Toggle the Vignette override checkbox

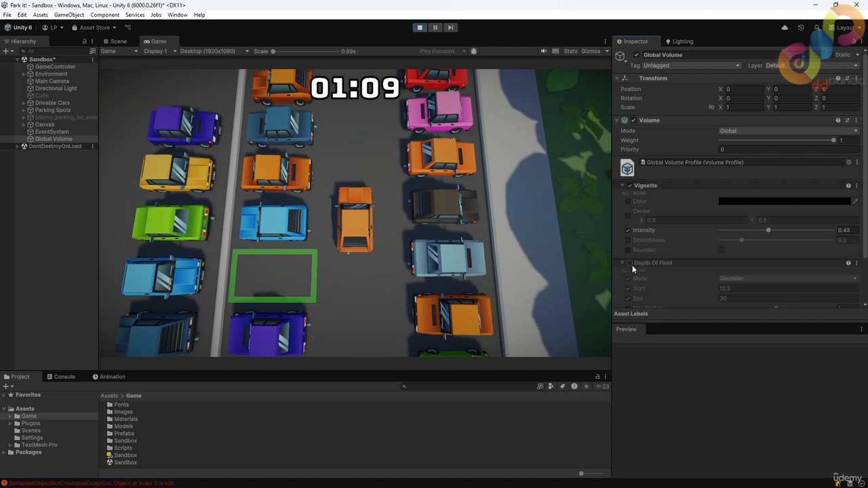[x=629, y=186]
